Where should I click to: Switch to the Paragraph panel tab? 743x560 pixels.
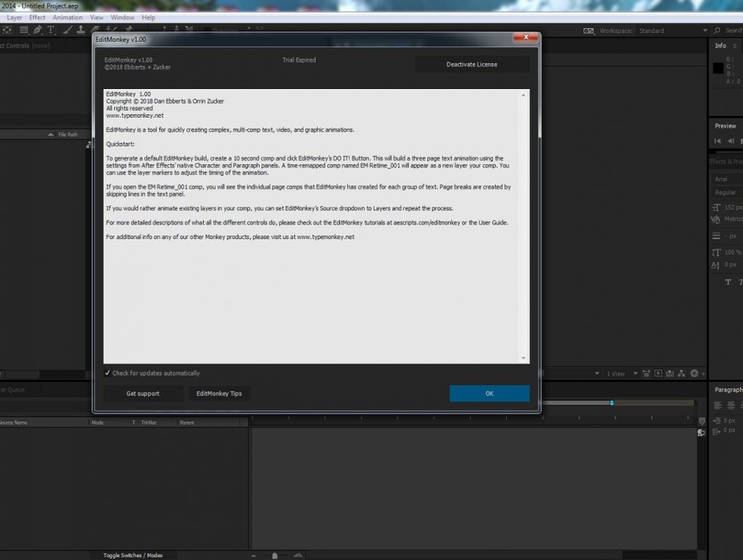[728, 390]
